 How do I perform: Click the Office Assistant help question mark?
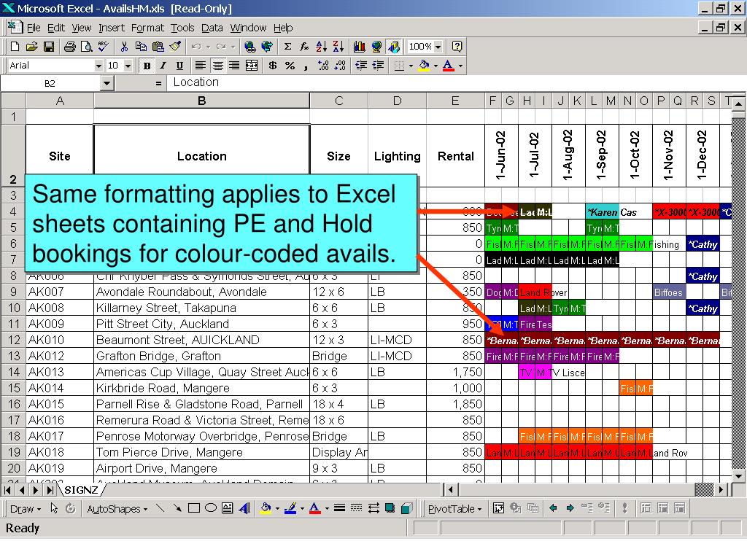[x=457, y=47]
